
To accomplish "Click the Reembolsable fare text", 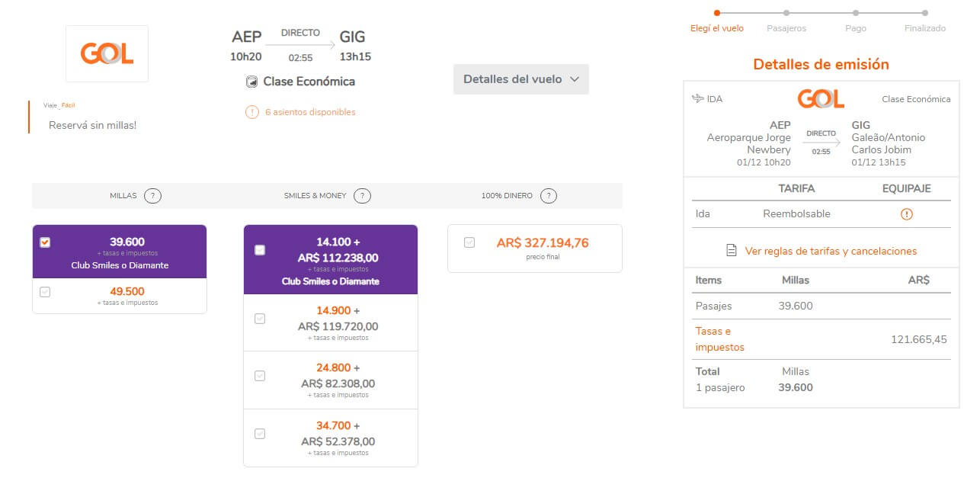I will (796, 214).
